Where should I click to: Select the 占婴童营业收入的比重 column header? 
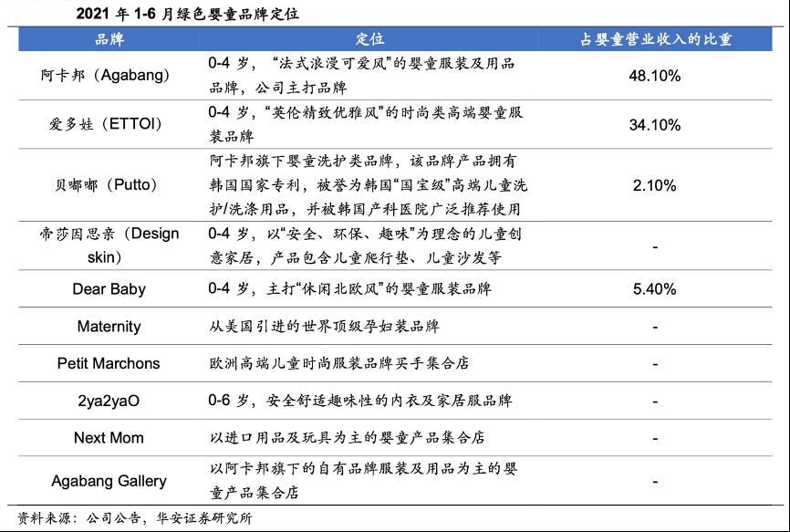click(x=655, y=39)
